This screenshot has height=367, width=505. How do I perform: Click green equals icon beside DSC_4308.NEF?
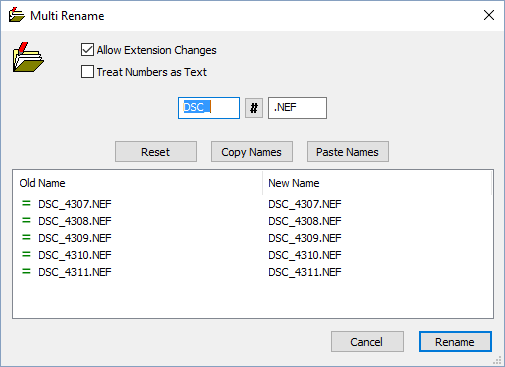point(26,220)
